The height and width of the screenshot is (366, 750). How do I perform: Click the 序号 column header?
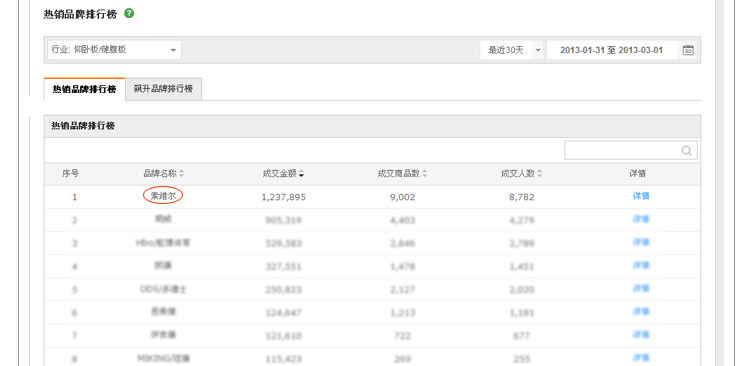(70, 174)
